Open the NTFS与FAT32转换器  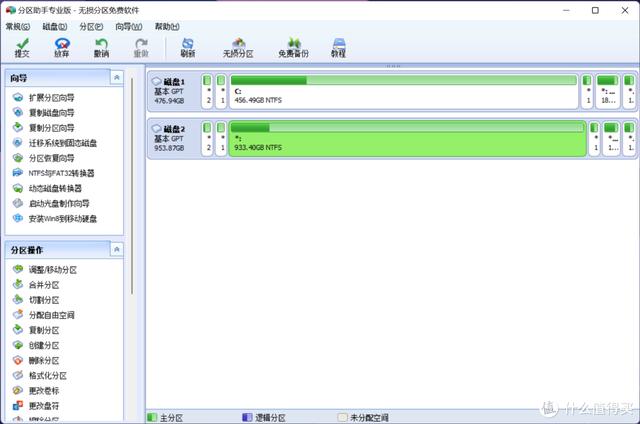pyautogui.click(x=53, y=173)
